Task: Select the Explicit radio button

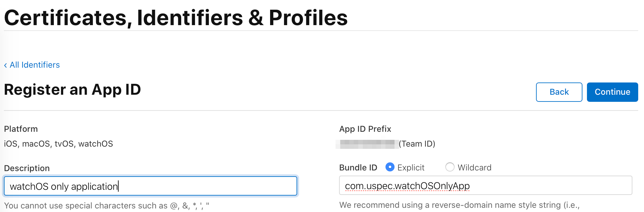Action: (x=390, y=167)
